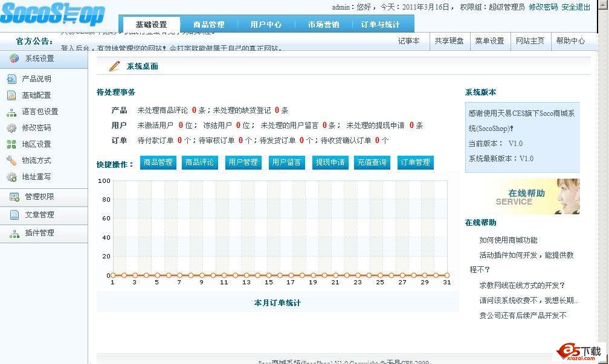Click the 安全退出 logout link
This screenshot has width=609, height=364.
pyautogui.click(x=576, y=7)
